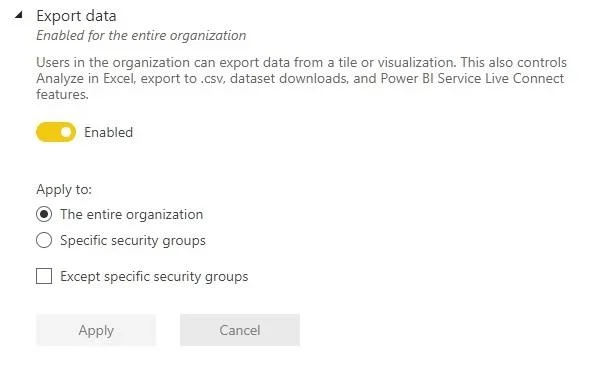600x366 pixels.
Task: Select The entire organization radio button
Action: coord(44,214)
